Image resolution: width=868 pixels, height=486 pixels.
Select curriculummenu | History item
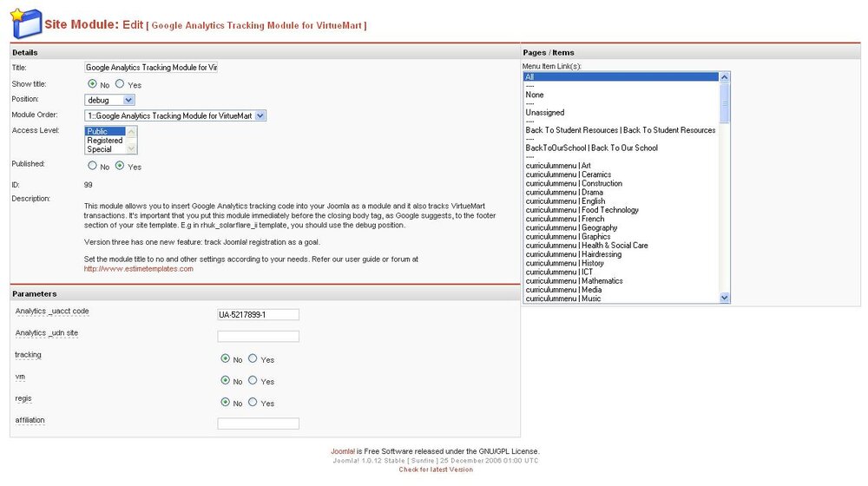(x=621, y=263)
